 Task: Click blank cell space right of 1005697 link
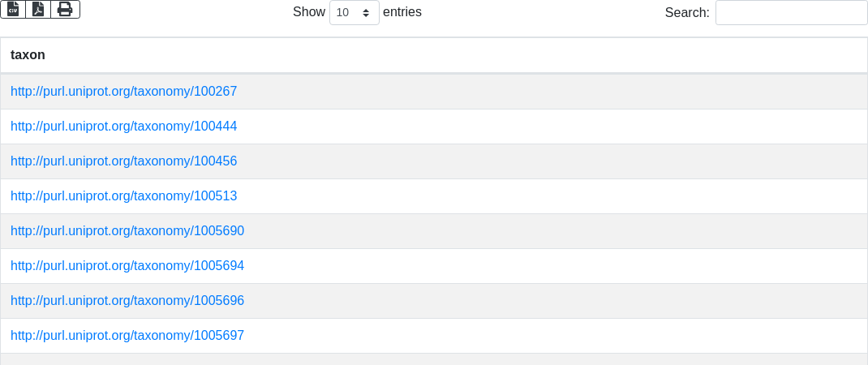(x=552, y=336)
